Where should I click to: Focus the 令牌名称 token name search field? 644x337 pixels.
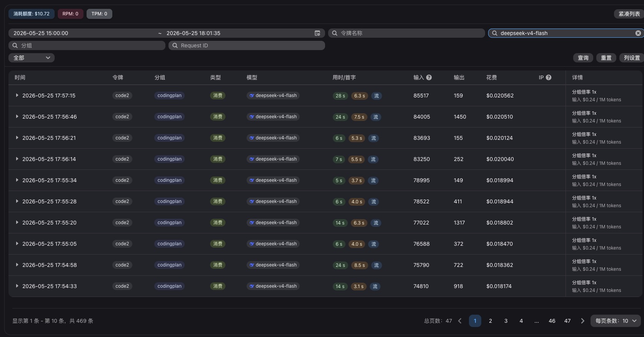click(x=406, y=33)
